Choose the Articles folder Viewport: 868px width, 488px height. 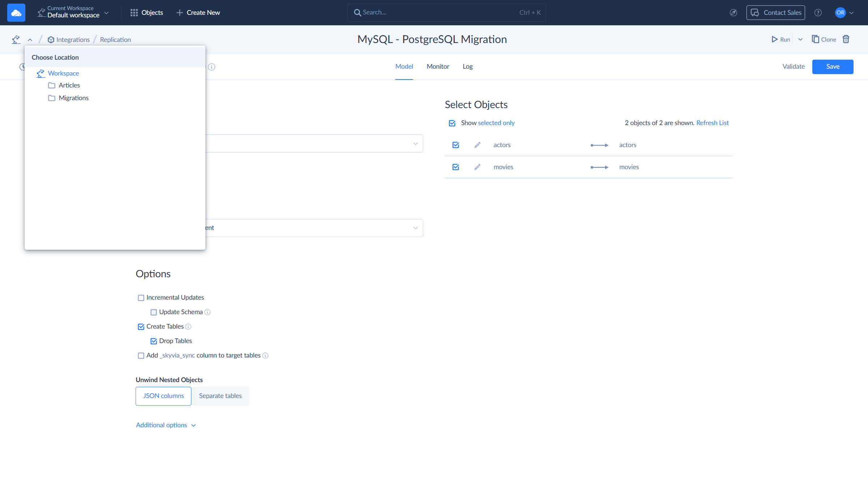click(x=64, y=85)
